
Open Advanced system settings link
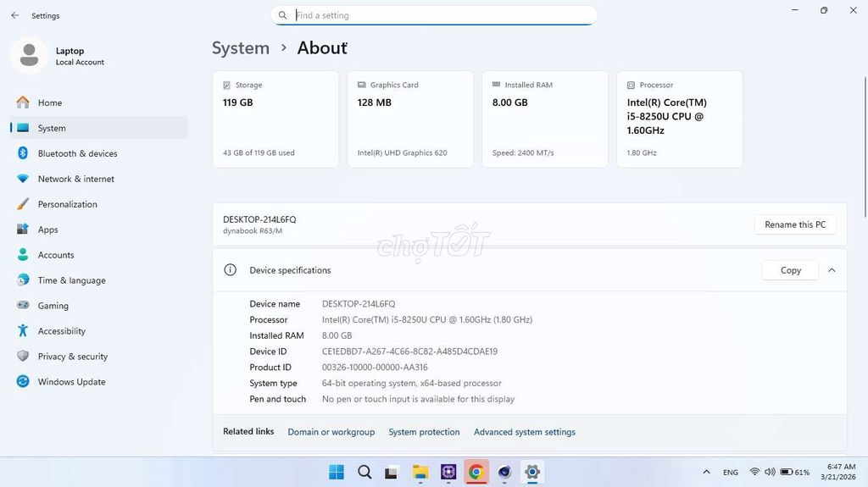pos(524,432)
